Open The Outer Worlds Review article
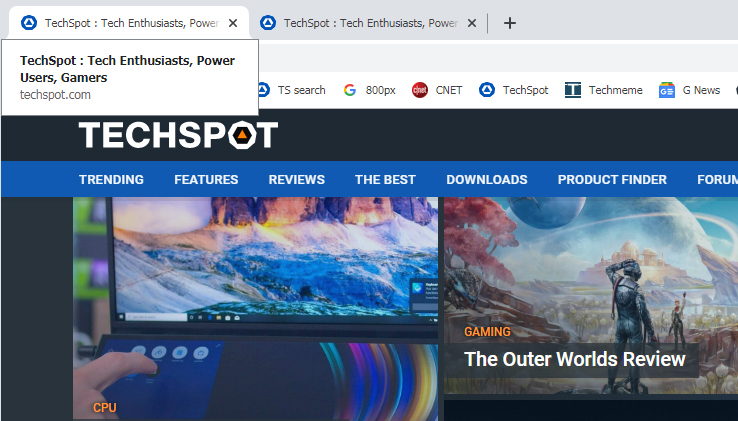Screen dimensions: 738x421 [x=574, y=359]
